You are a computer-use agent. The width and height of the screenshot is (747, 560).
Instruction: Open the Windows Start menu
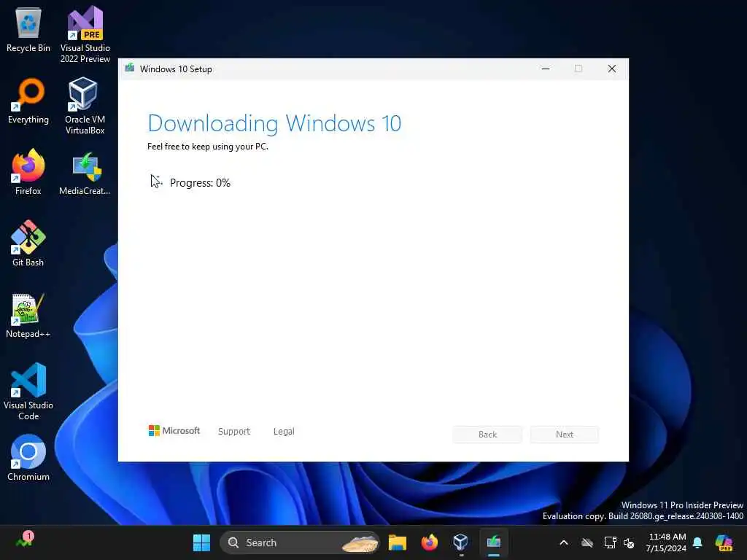[201, 542]
